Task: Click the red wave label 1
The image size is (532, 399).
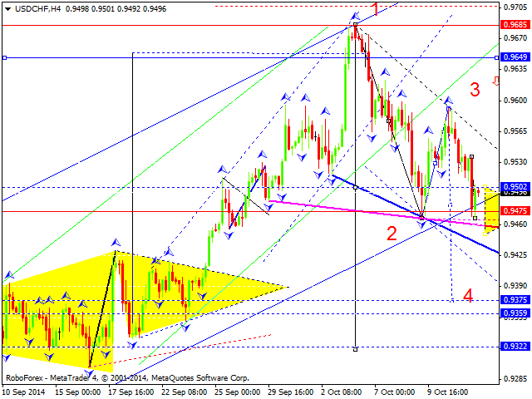Action: coord(376,10)
